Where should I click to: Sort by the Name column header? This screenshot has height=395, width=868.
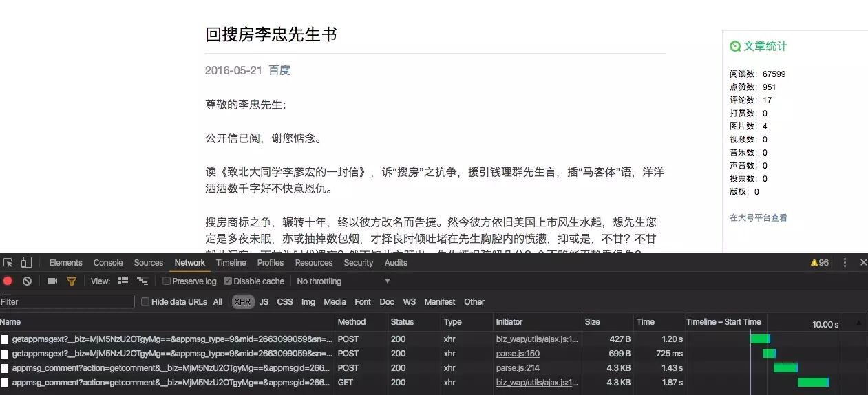(167, 322)
